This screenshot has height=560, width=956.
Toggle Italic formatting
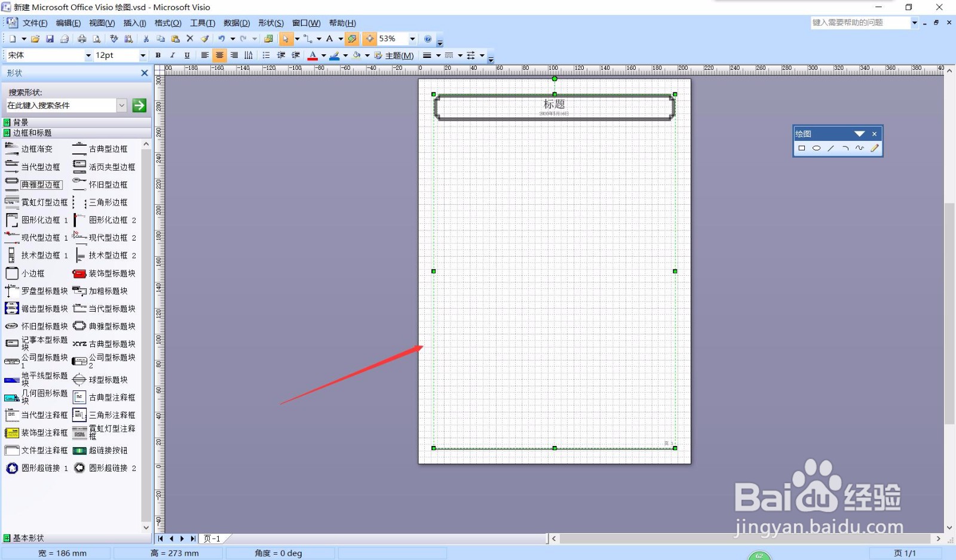click(173, 56)
